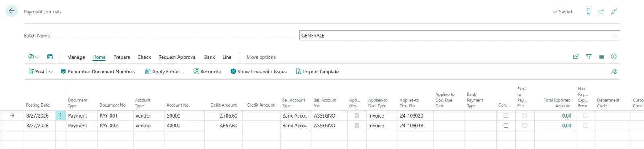Click the bookmark icon next to Saved
The width and height of the screenshot is (644, 149).
pyautogui.click(x=588, y=12)
